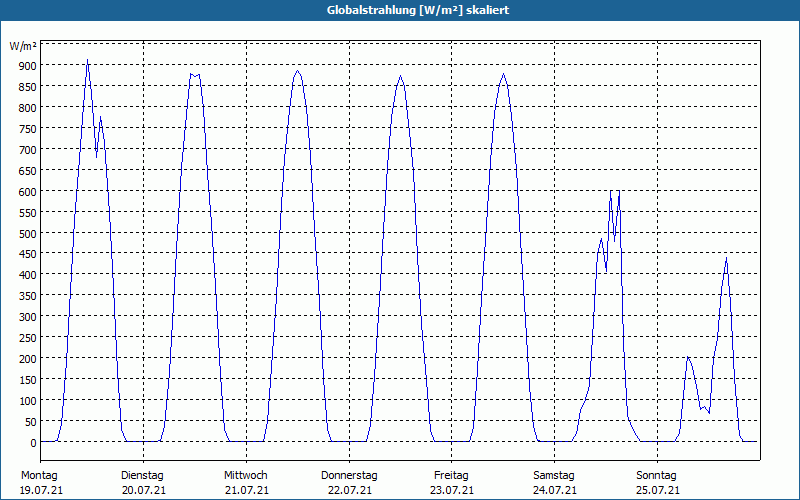Screen dimensions: 800x500
Task: Click the Dienstag day label
Action: [x=142, y=476]
